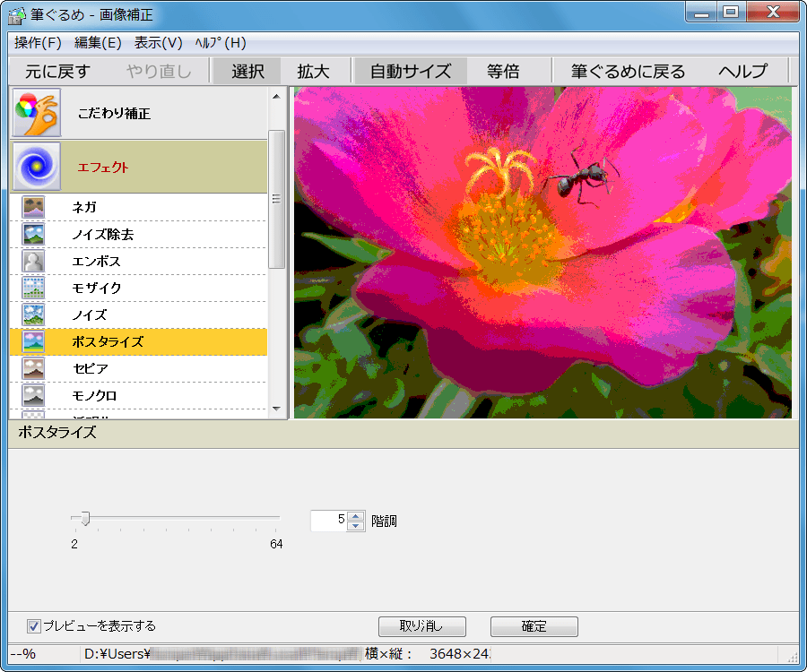Click the モザイク effect thumbnail icon

click(33, 288)
